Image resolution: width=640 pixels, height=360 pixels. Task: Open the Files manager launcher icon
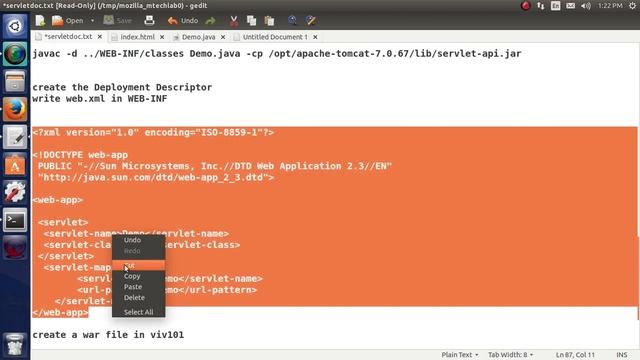(15, 81)
